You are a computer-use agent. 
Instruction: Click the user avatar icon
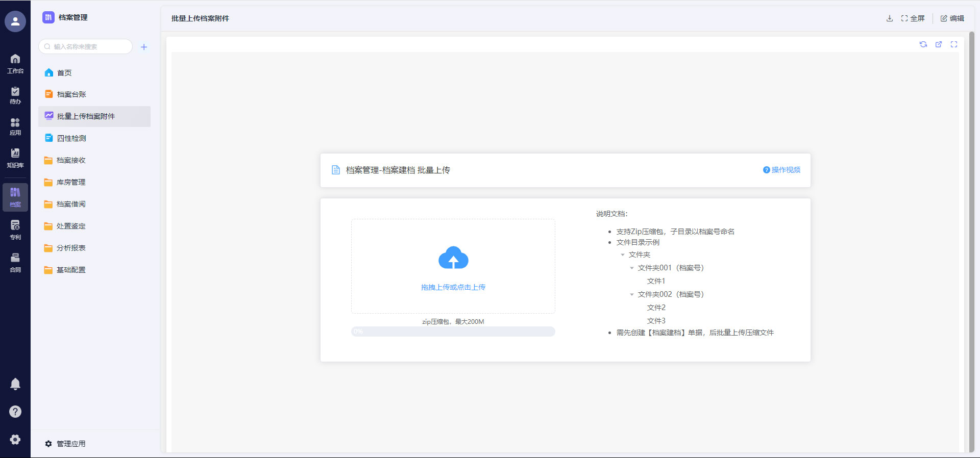point(15,21)
